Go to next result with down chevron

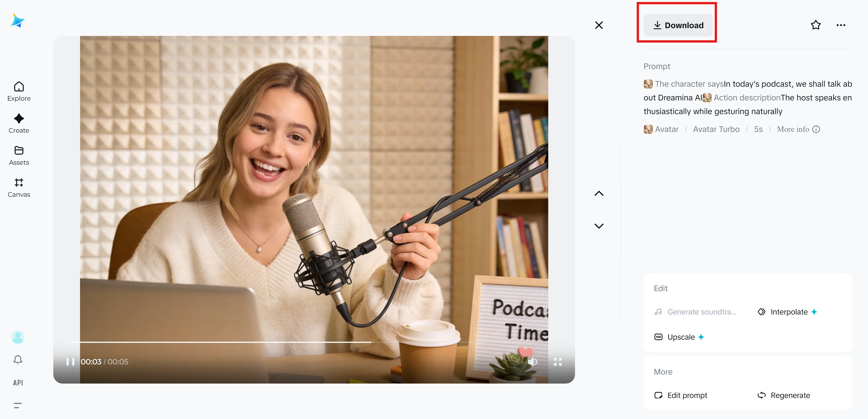(599, 226)
